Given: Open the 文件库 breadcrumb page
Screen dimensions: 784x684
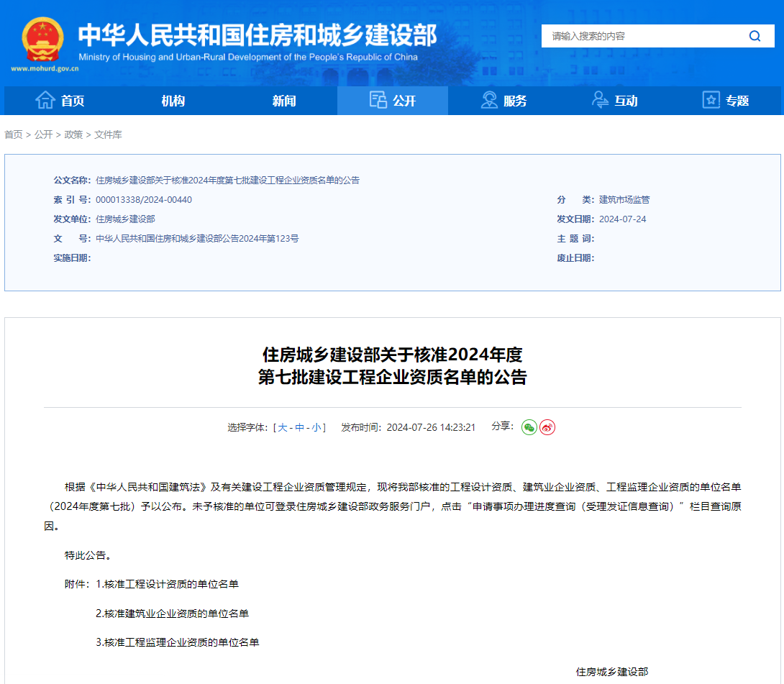Looking at the screenshot, I should [108, 134].
